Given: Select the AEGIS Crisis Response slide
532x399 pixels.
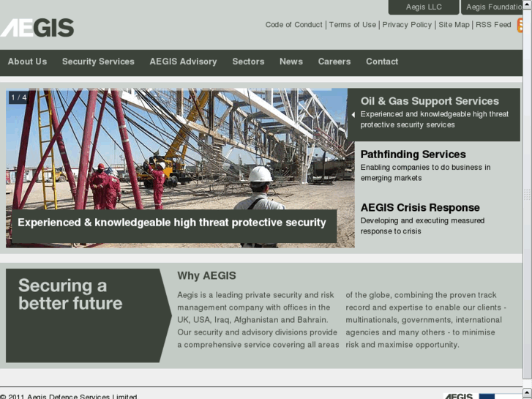Looking at the screenshot, I should point(422,219).
